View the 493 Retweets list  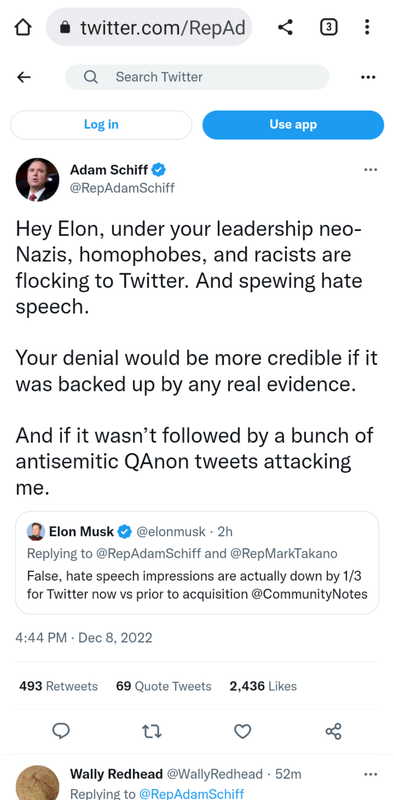coord(58,686)
